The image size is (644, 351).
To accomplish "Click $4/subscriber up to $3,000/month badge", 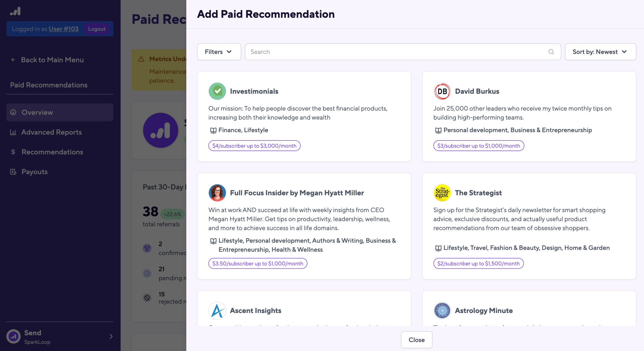I will click(254, 146).
